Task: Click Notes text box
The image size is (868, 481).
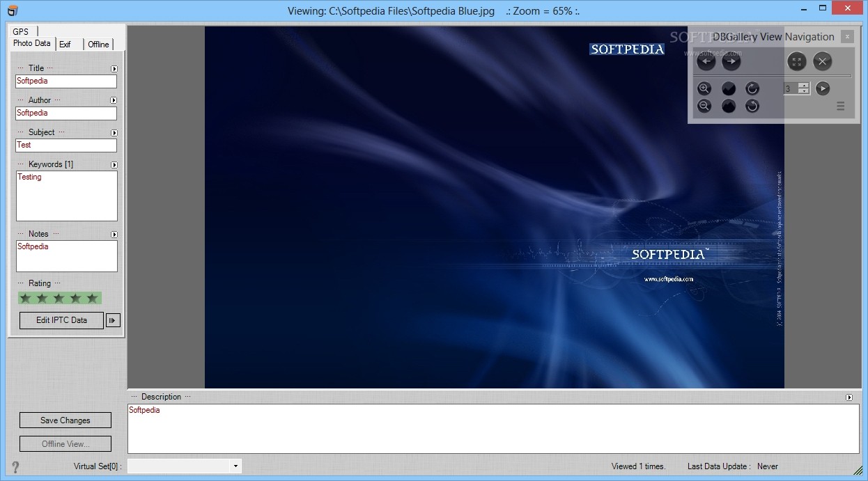Action: coord(67,256)
